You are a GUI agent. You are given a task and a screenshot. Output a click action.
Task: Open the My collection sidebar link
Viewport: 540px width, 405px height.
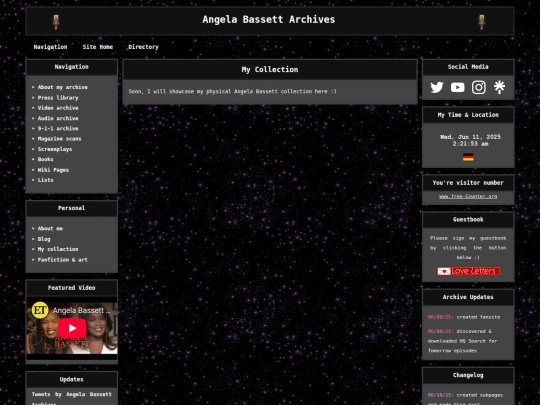point(58,249)
